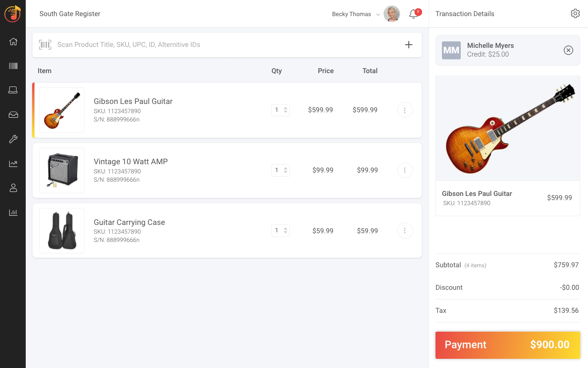Screen dimensions: 588x368
Task: Click Becky Thomas profile avatar
Action: (392, 14)
